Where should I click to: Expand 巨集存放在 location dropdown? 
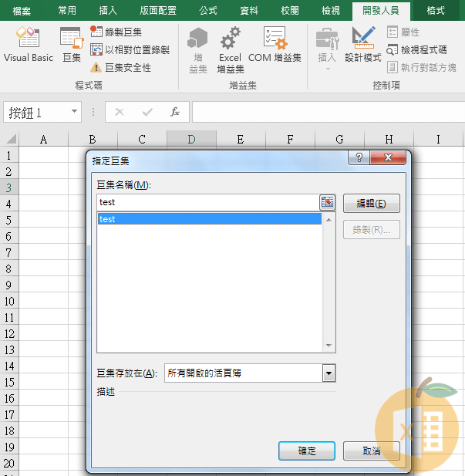[x=329, y=373]
